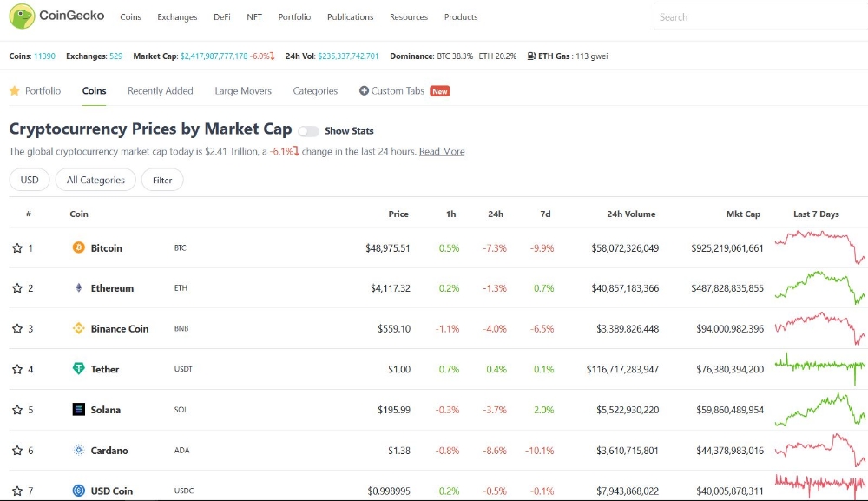Open the USD currency selector
868x501 pixels.
coord(30,180)
